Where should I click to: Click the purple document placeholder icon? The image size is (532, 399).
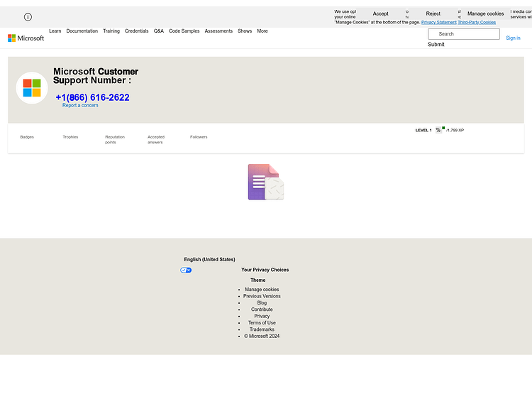click(x=266, y=182)
